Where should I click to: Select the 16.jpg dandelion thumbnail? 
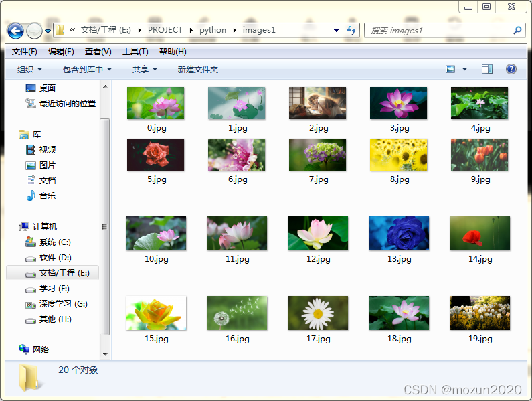coord(237,313)
